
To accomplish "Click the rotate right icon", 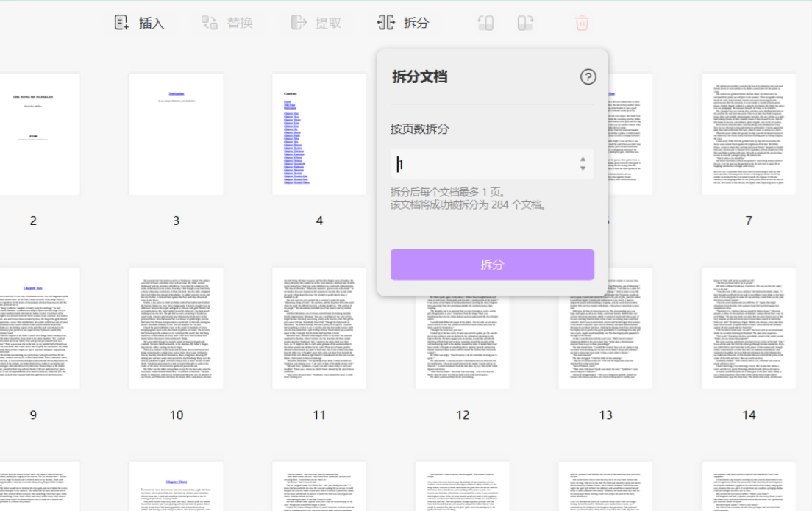I will coord(525,23).
